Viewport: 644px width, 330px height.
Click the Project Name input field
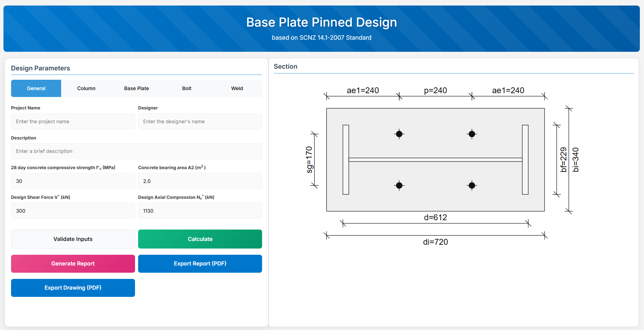click(73, 122)
